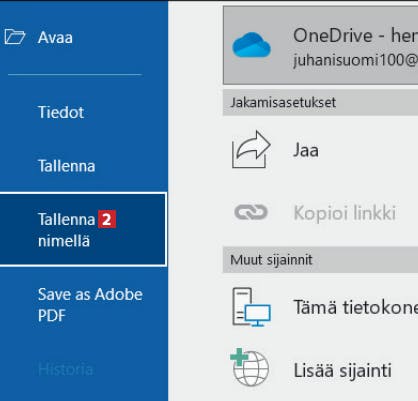Click the Jaa share arrow icon

tap(251, 149)
